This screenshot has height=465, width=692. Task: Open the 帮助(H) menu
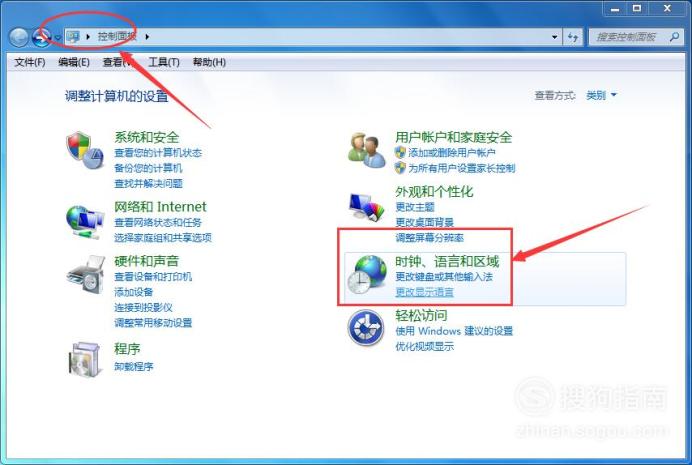click(x=209, y=62)
